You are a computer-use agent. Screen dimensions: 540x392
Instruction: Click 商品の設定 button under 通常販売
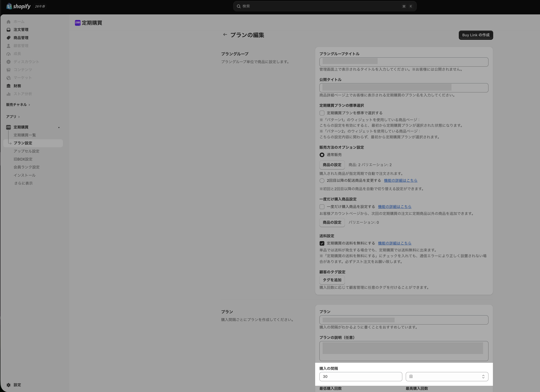332,165
